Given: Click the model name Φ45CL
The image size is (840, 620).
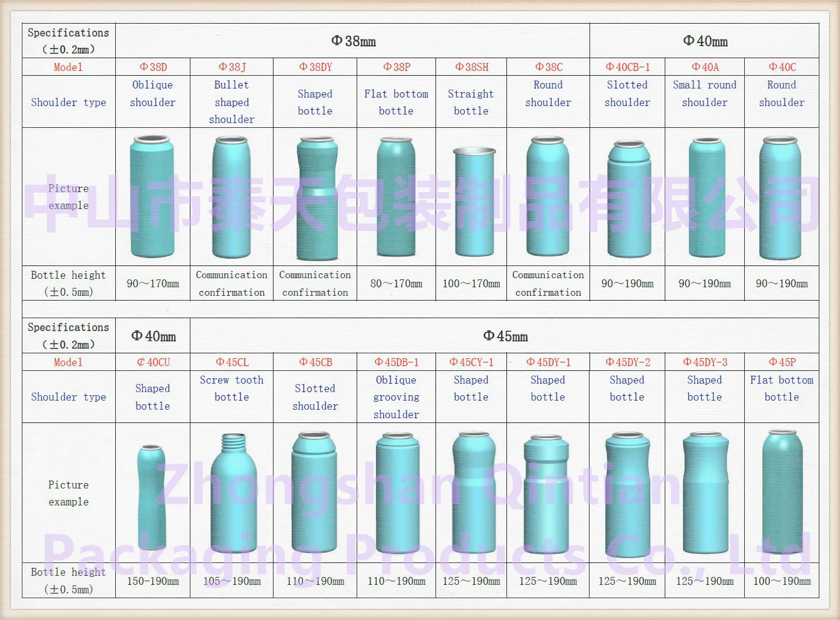Looking at the screenshot, I should click(232, 362).
